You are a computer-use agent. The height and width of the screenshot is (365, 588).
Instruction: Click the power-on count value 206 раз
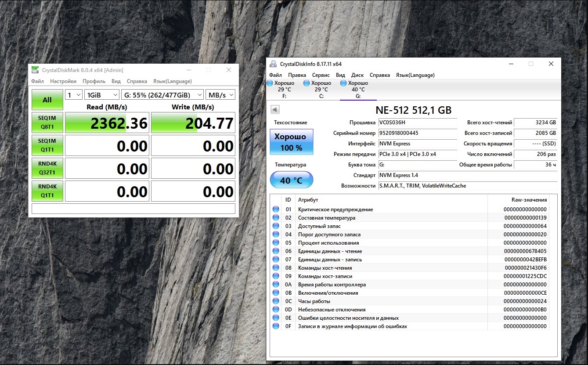point(536,154)
